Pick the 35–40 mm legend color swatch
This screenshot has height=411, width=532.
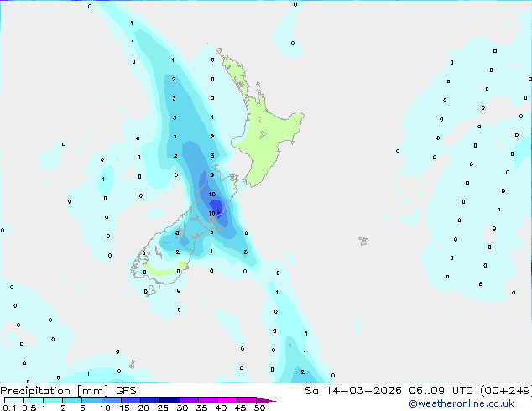pyautogui.click(x=208, y=400)
